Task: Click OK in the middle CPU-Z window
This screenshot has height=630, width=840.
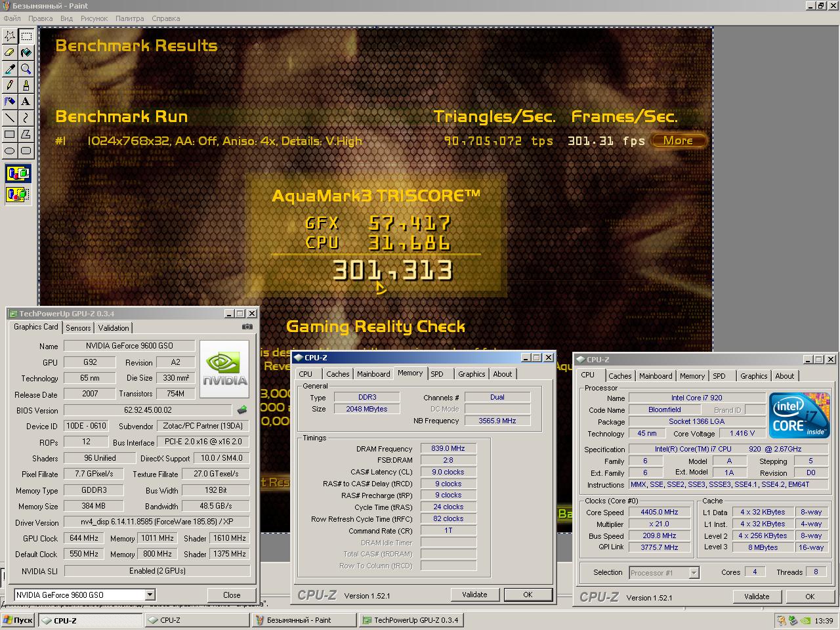Action: coord(528,595)
